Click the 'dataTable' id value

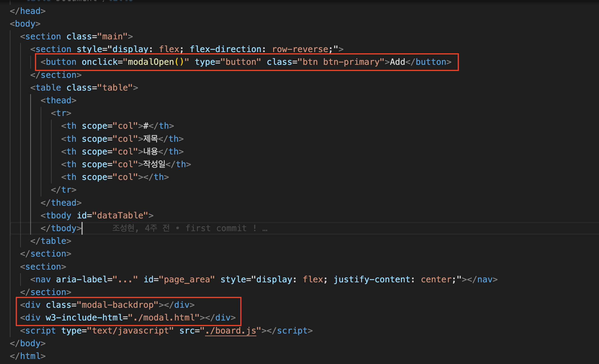tap(120, 215)
